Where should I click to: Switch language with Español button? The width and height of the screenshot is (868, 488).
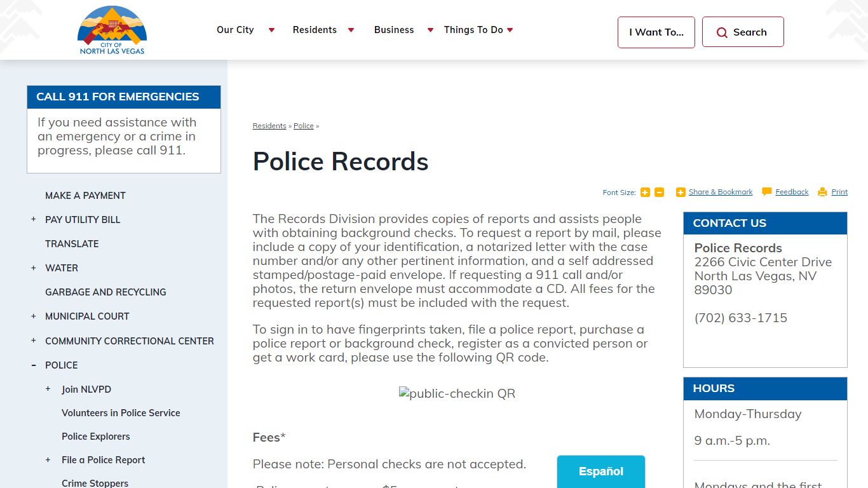click(x=601, y=471)
